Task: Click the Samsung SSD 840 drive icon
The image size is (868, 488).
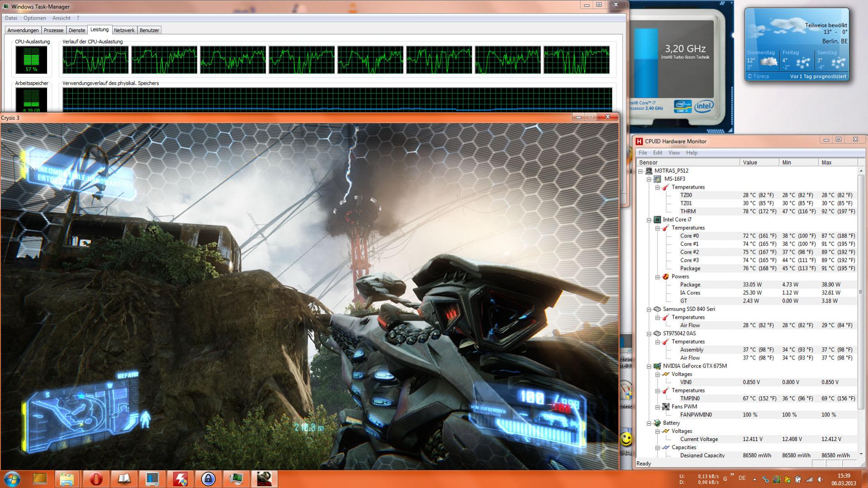Action: tap(657, 309)
